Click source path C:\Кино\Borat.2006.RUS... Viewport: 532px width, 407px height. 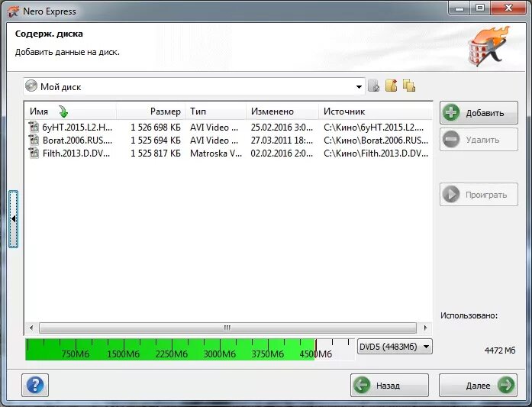pos(376,141)
